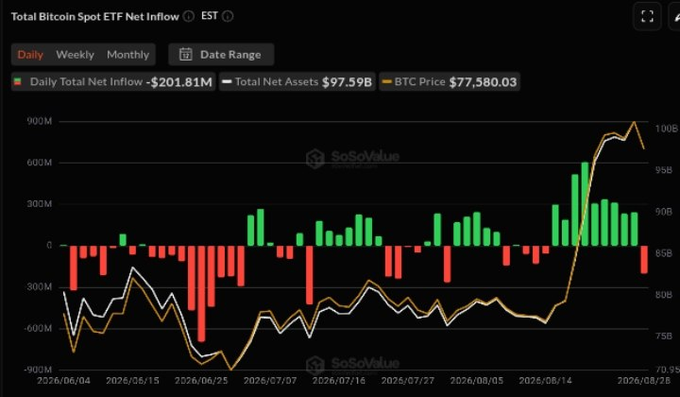This screenshot has height=397, width=680.
Task: Click the white Total Net Assets legend swatch
Action: coord(227,82)
